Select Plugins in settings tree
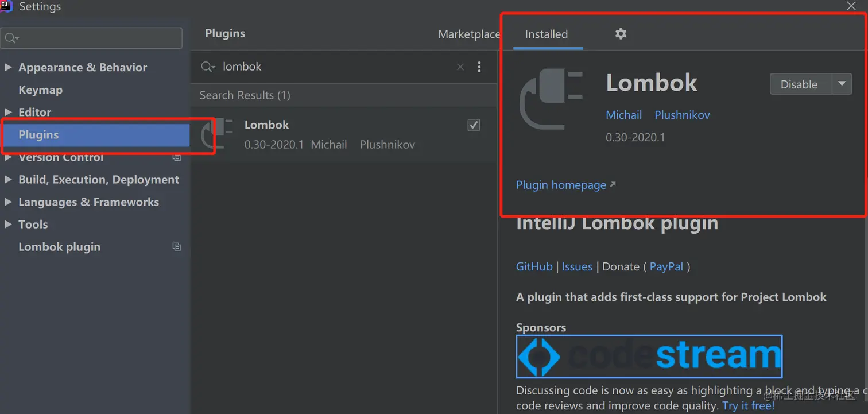This screenshot has height=414, width=868. (x=95, y=135)
